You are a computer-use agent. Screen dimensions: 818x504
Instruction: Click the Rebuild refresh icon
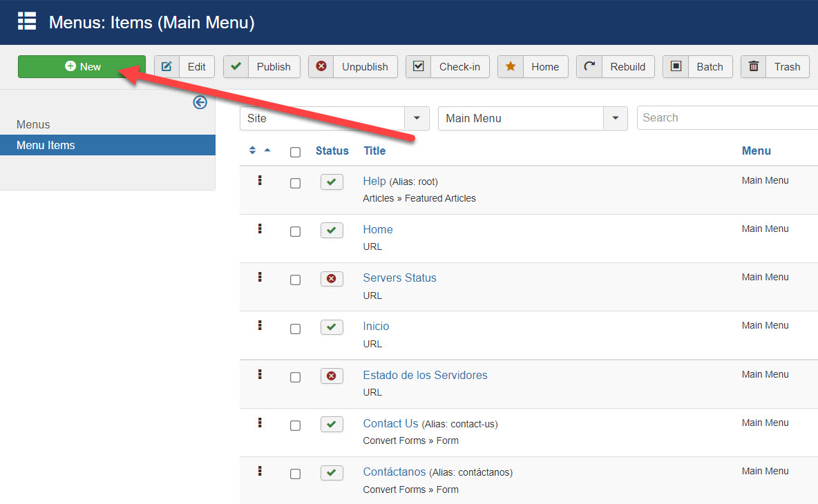pos(589,67)
